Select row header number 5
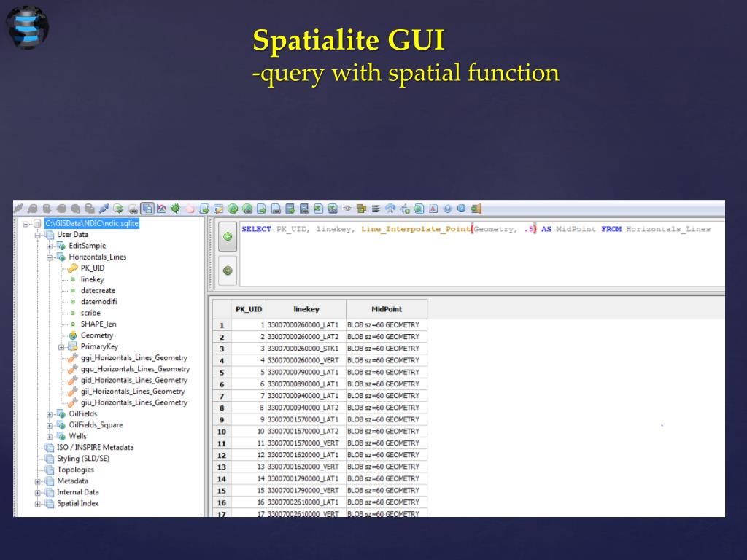 point(222,373)
